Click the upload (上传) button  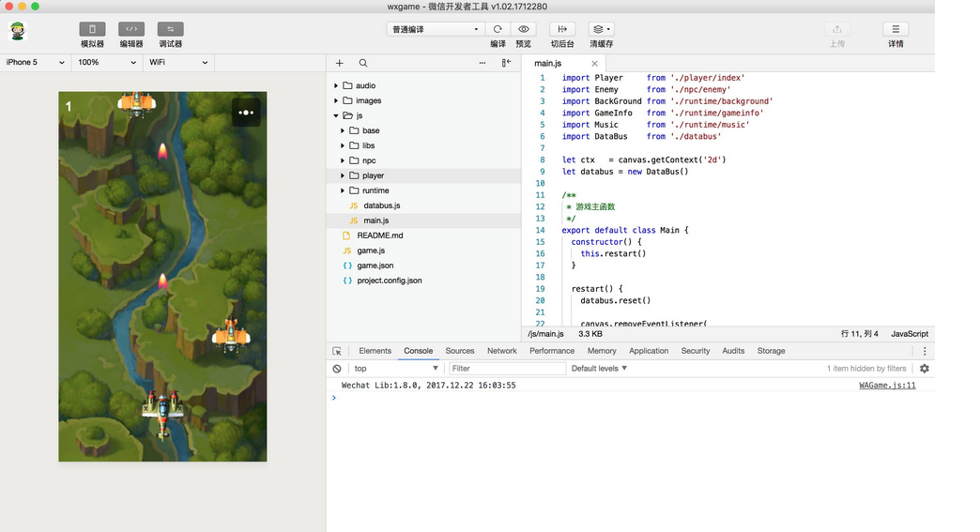pos(837,29)
